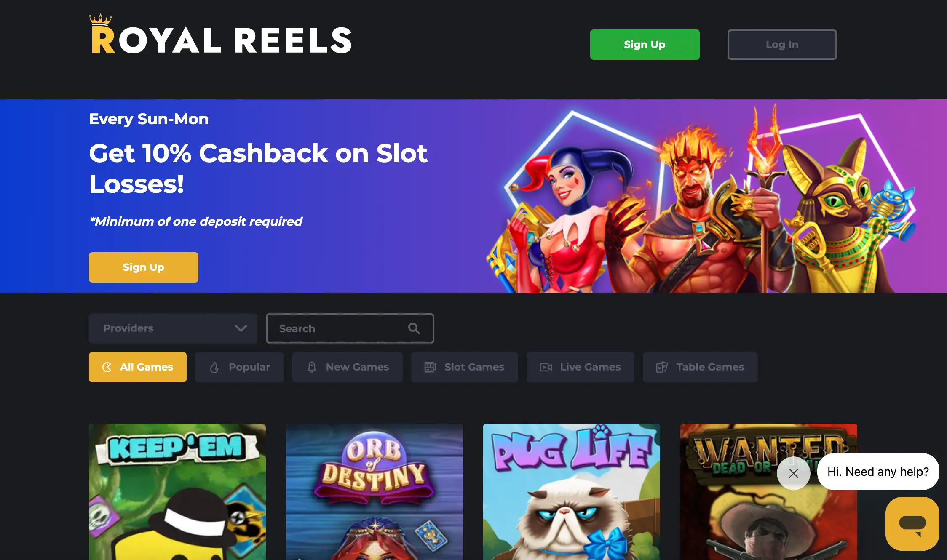This screenshot has width=947, height=560.
Task: Open the Log In button
Action: (782, 45)
